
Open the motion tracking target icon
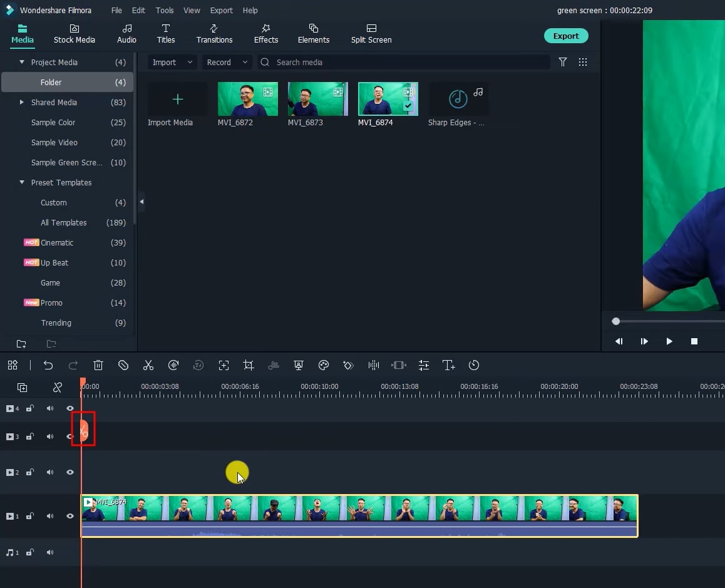(x=224, y=365)
